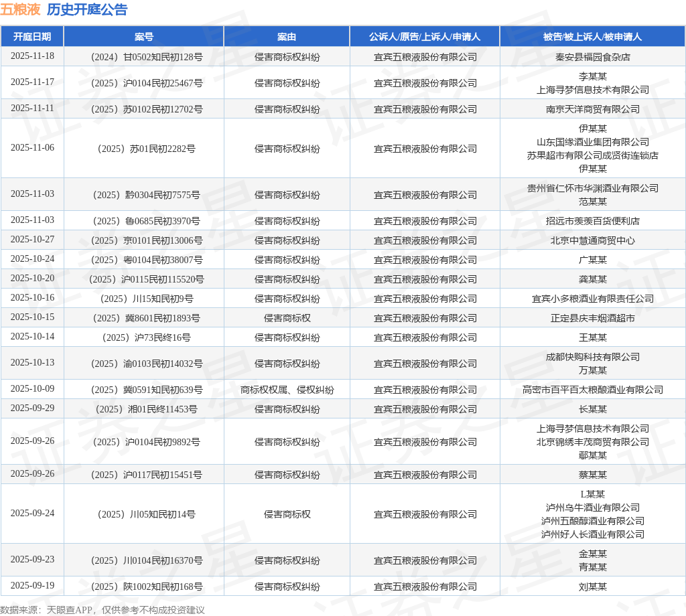
Task: Click case number (2025)渝0103民初14032号
Action: pyautogui.click(x=147, y=364)
